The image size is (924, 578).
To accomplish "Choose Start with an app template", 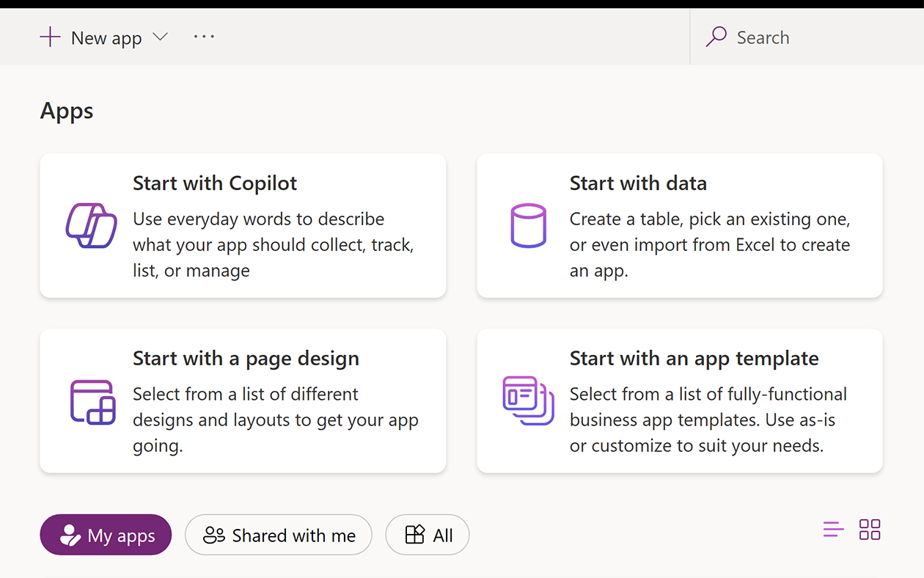I will (680, 401).
